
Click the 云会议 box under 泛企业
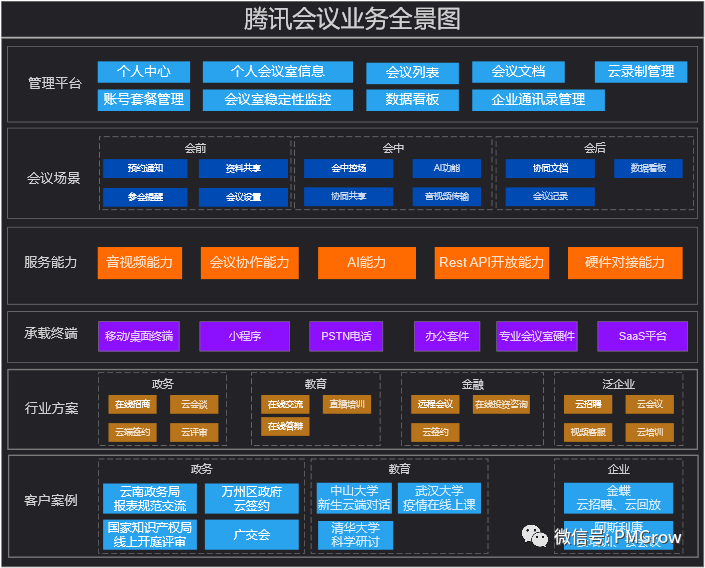pyautogui.click(x=650, y=405)
